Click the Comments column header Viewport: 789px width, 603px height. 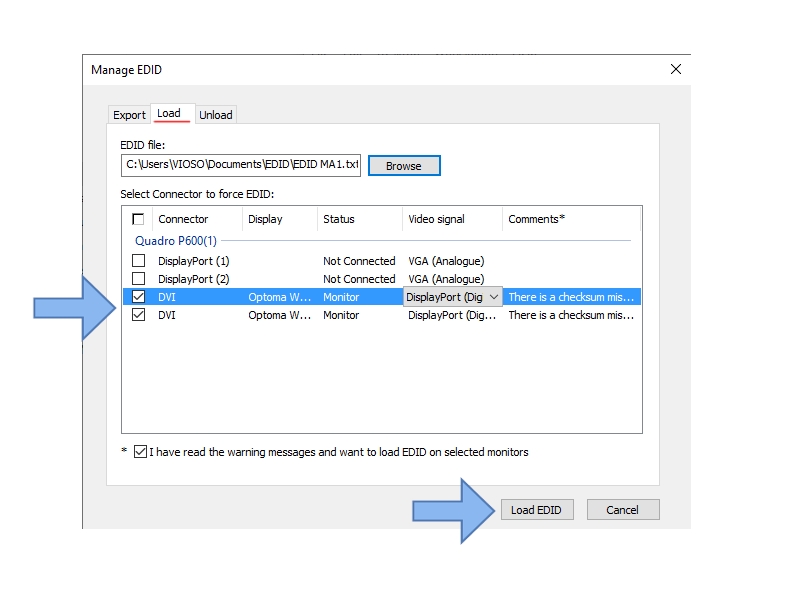[537, 219]
